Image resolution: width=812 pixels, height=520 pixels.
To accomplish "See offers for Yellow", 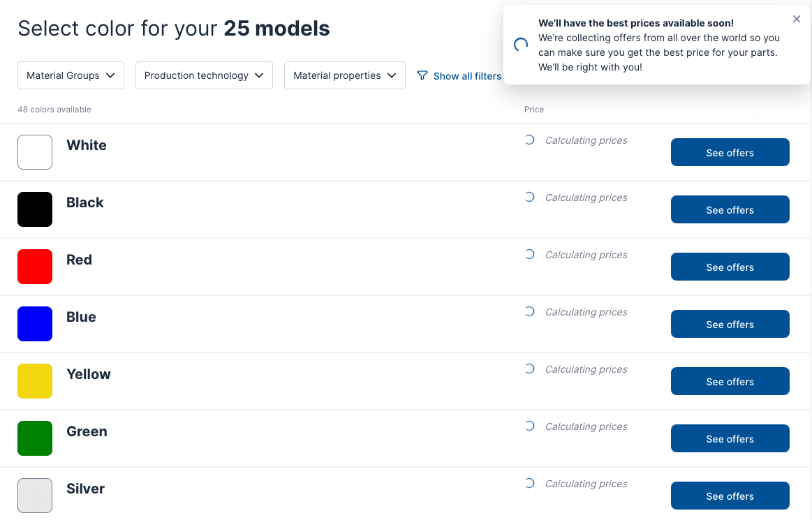I will tap(730, 381).
